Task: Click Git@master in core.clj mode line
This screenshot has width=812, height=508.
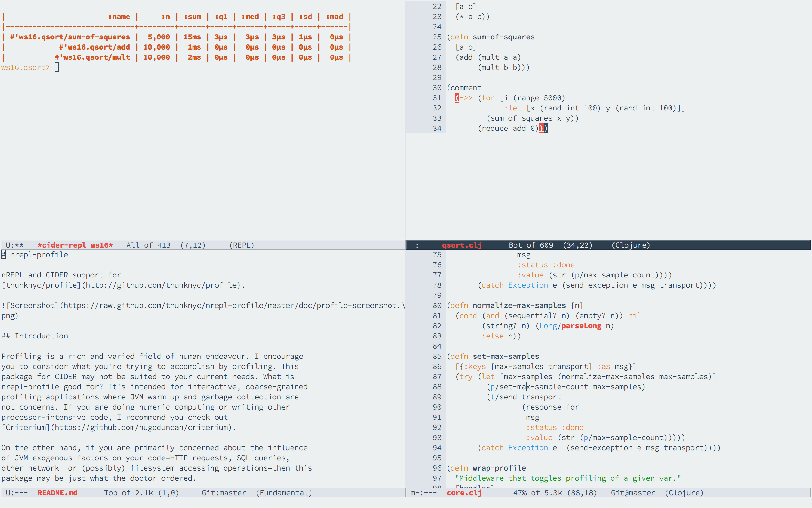Action: coord(633,492)
